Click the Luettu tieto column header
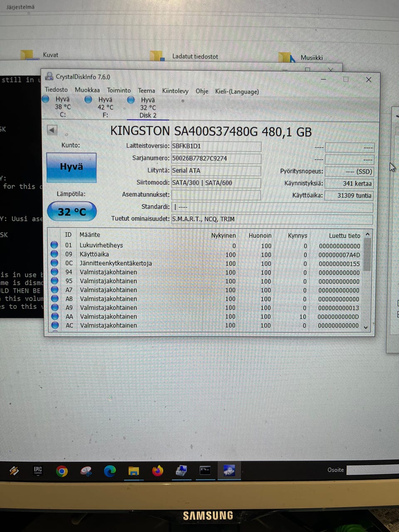399x532 pixels. (345, 236)
